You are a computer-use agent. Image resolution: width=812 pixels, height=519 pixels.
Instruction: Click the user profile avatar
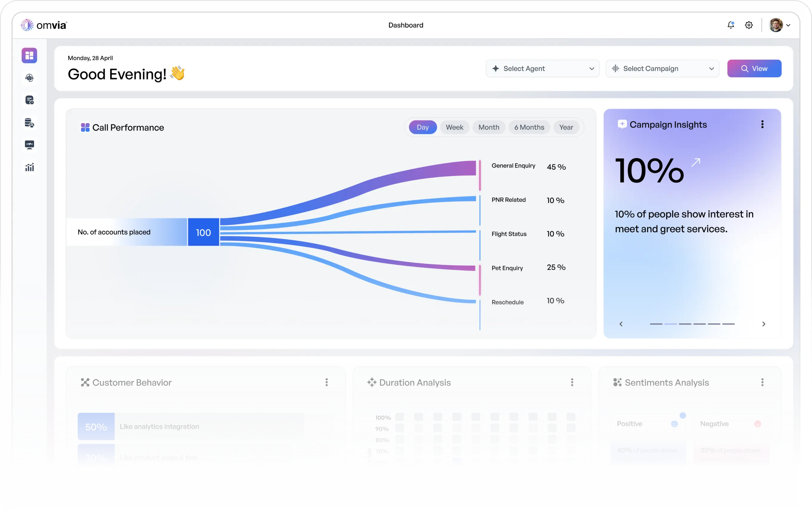776,25
